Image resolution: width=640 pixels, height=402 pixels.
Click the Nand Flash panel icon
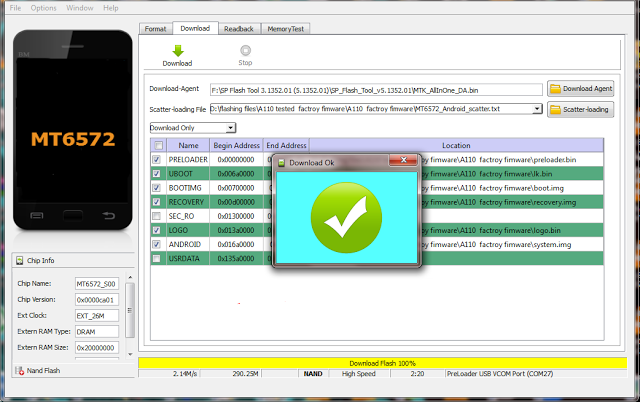tap(20, 371)
